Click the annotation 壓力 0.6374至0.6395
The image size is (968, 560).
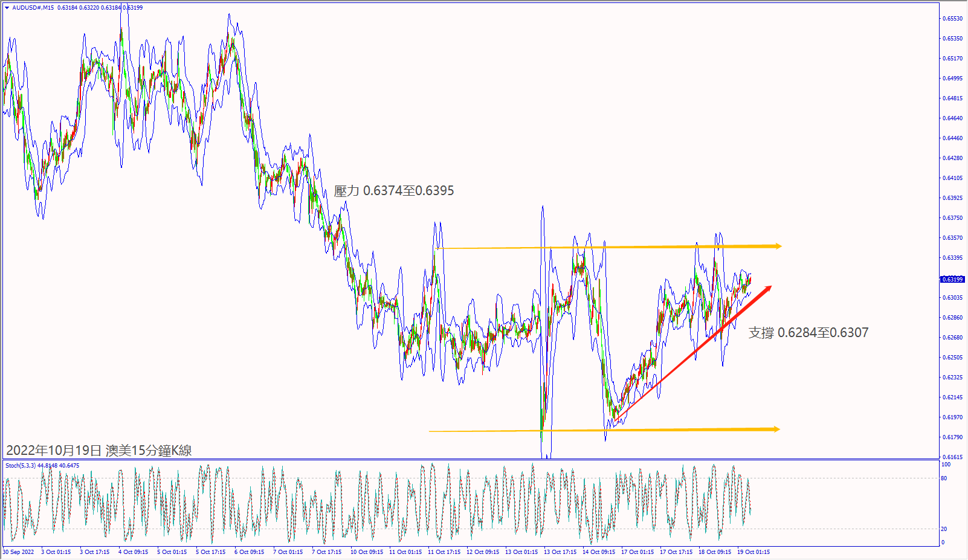click(x=394, y=191)
